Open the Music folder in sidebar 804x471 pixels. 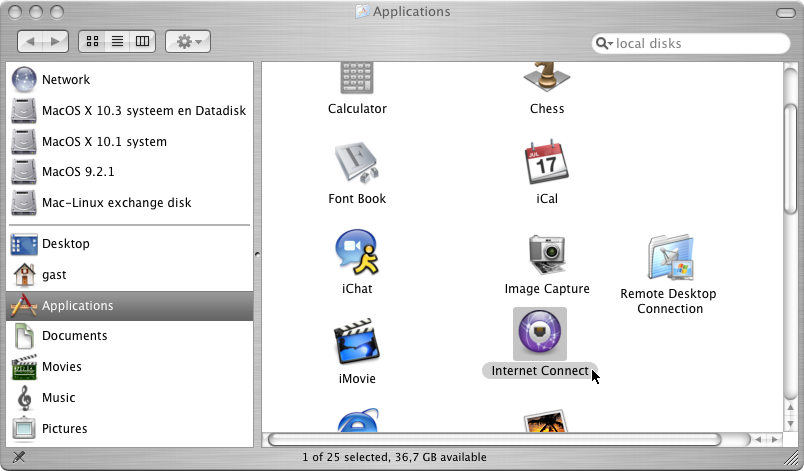pos(129,398)
